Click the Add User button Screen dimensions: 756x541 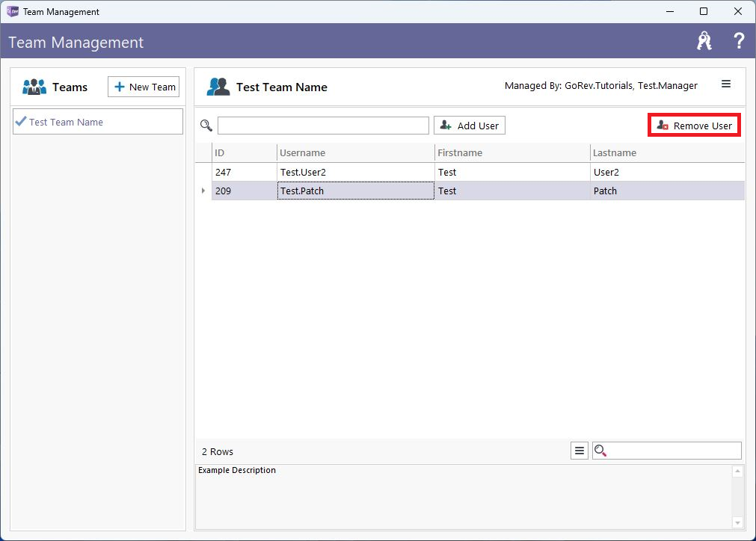click(469, 126)
